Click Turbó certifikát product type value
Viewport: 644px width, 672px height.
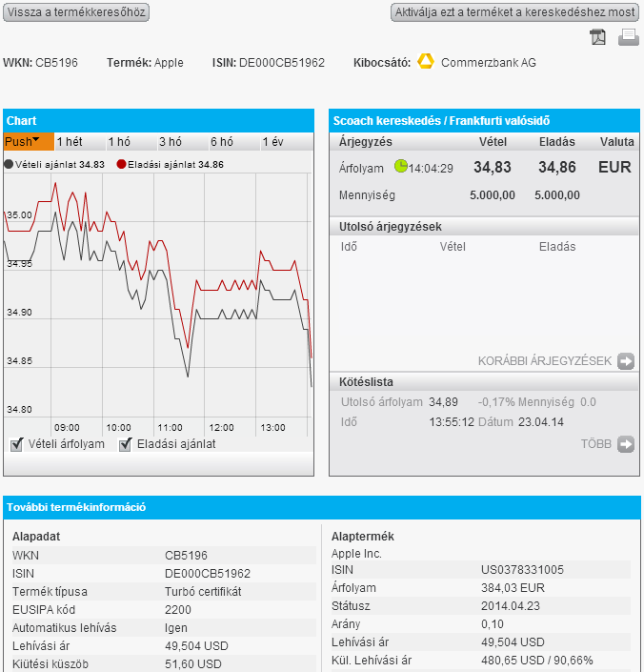(x=203, y=592)
